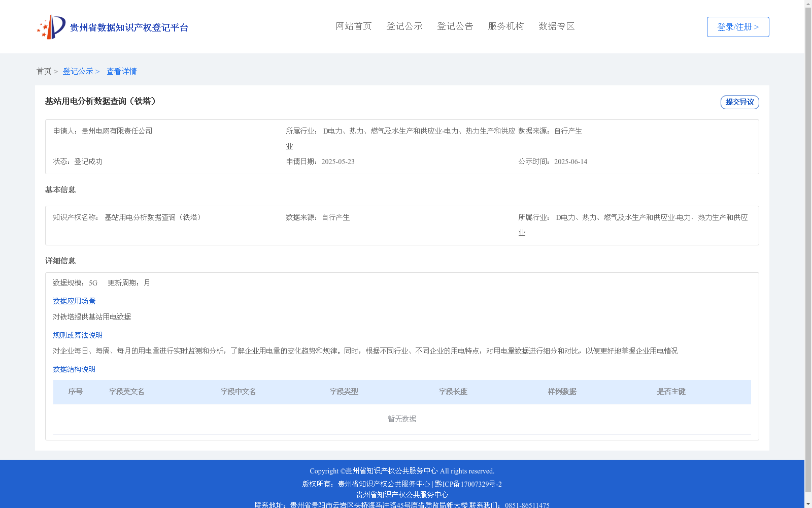Click the 字段类型 column header
Image resolution: width=812 pixels, height=508 pixels.
344,392
